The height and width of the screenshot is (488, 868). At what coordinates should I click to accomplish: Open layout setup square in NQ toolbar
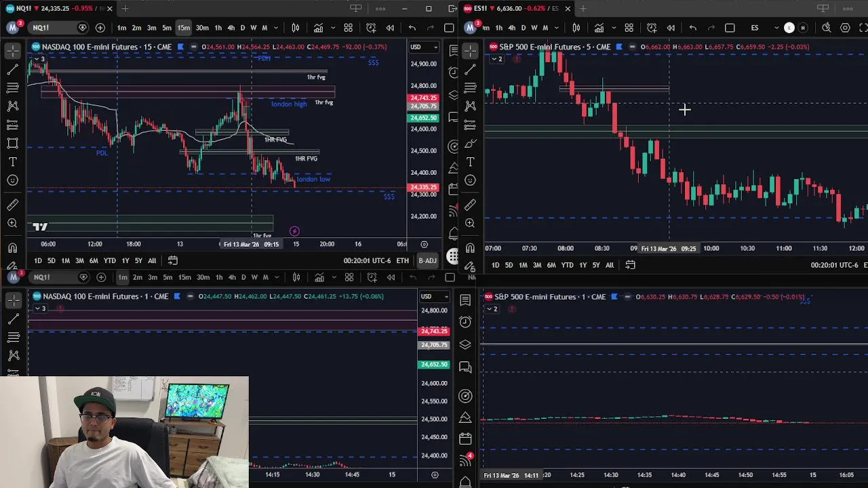pos(449,28)
